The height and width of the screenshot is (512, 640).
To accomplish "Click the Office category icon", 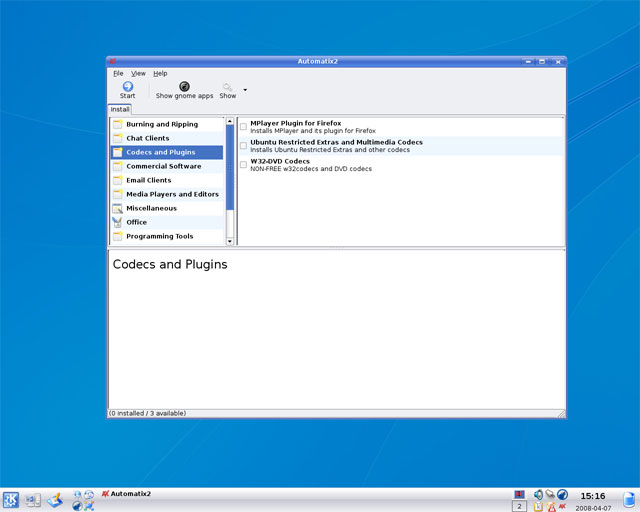I will 118,222.
